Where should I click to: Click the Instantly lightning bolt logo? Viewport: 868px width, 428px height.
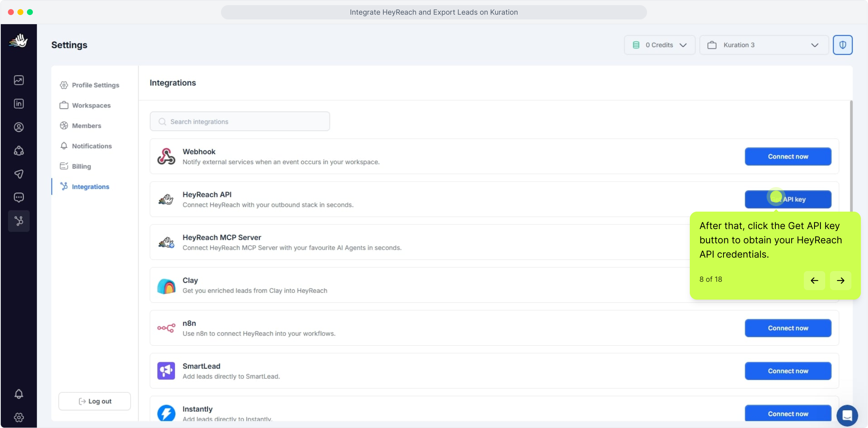point(166,413)
